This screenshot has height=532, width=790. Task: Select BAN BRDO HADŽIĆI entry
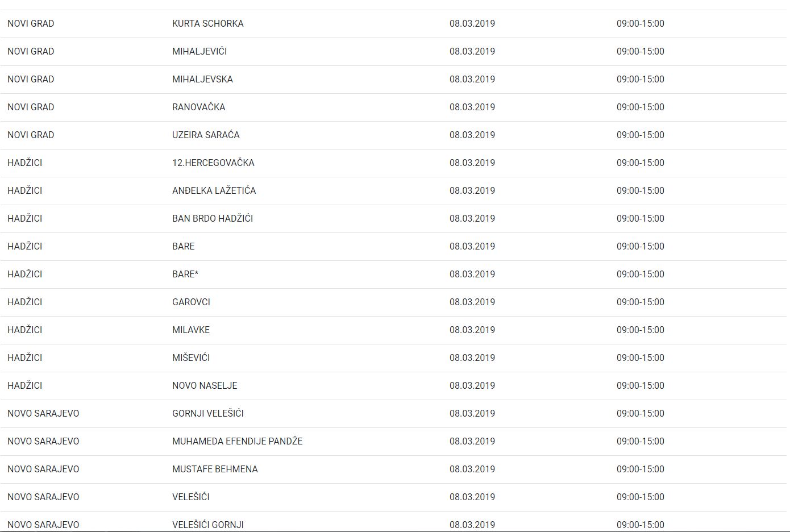point(213,219)
